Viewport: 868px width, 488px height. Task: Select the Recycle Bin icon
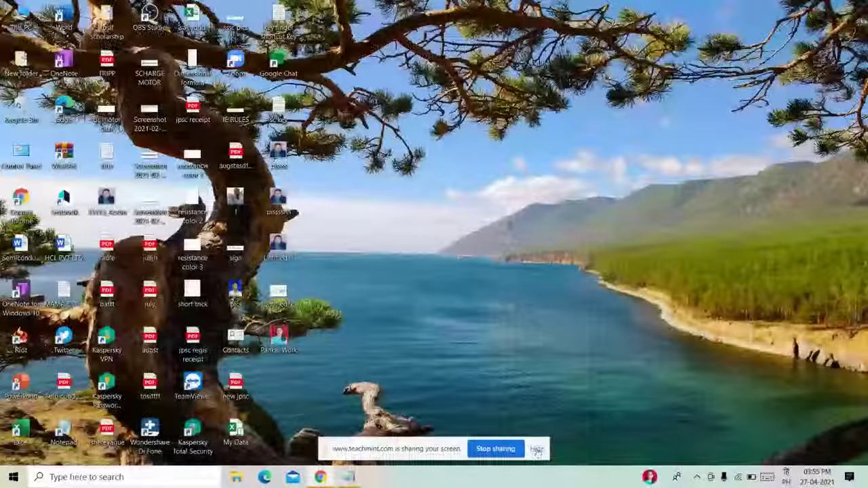click(x=21, y=110)
